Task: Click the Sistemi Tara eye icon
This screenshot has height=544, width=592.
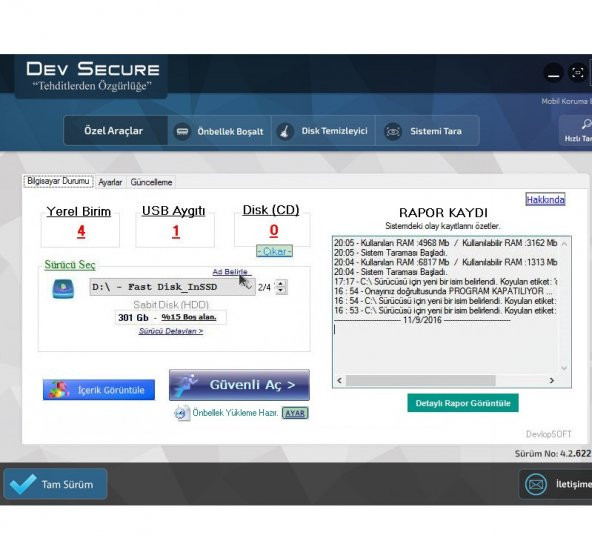Action: [x=393, y=131]
